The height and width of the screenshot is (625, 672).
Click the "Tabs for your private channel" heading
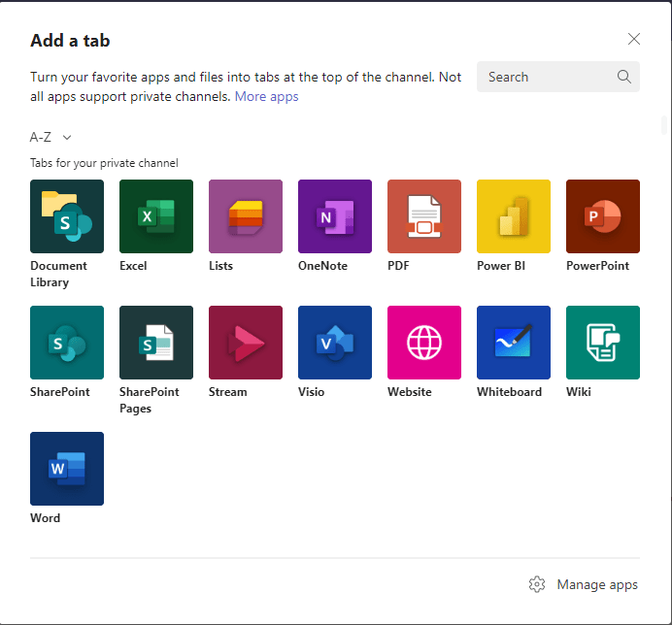(104, 163)
